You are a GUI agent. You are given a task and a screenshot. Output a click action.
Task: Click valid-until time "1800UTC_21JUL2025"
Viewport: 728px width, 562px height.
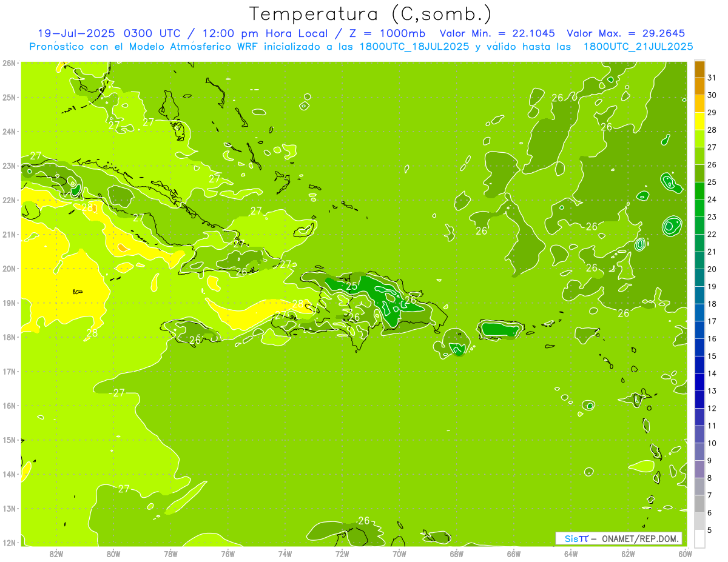638,47
